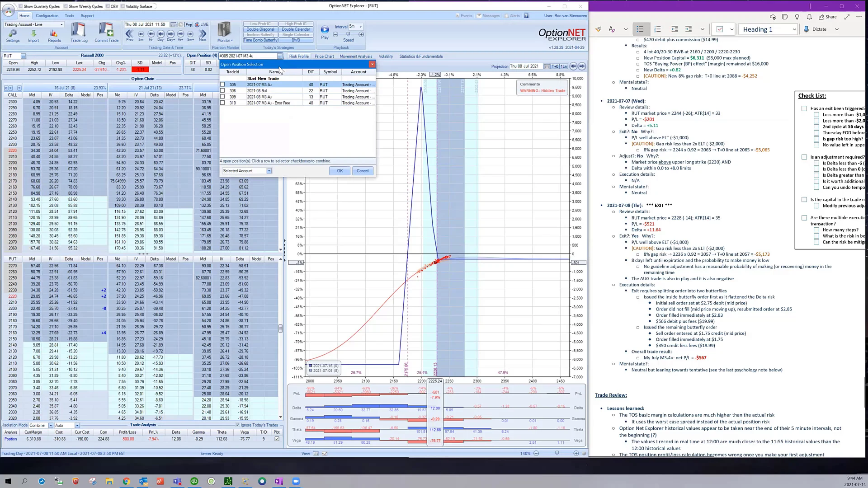The image size is (868, 488).
Task: Open OneNote lightbulb tips icon
Action: (x=797, y=17)
